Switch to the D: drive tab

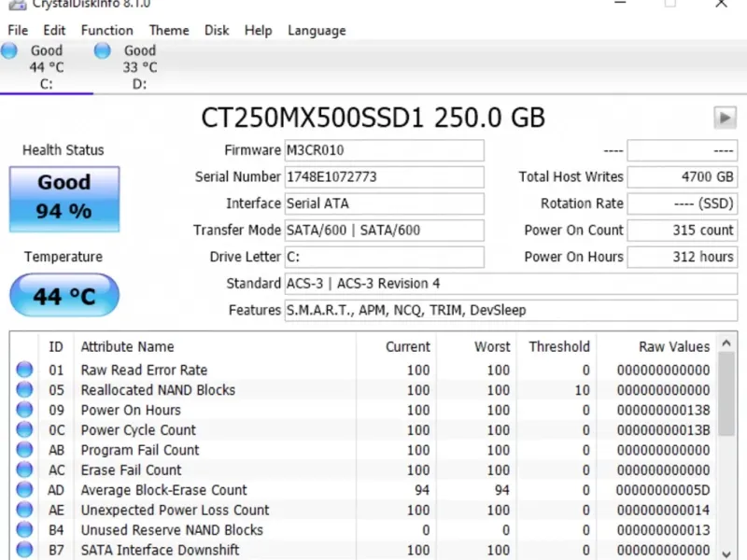point(139,67)
